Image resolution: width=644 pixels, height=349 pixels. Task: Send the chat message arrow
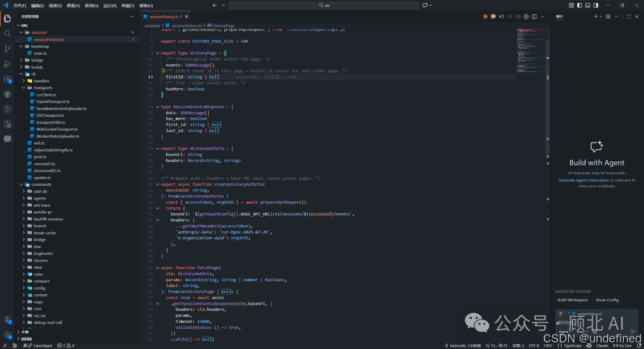[633, 331]
